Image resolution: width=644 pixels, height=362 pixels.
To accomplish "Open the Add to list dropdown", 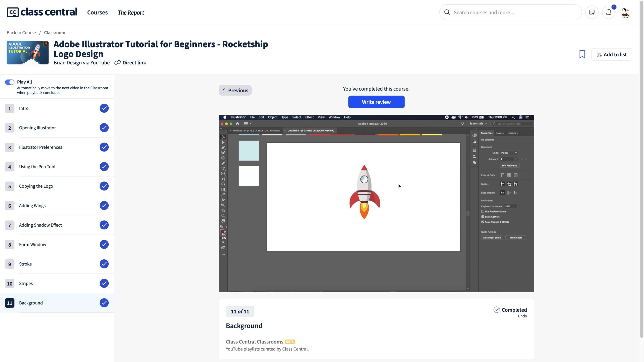I will click(612, 54).
